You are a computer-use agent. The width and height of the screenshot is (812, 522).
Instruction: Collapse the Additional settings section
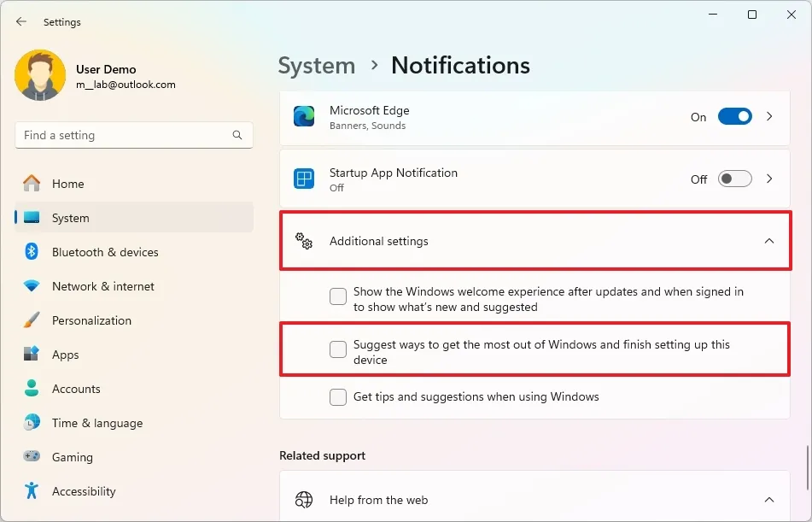[769, 241]
